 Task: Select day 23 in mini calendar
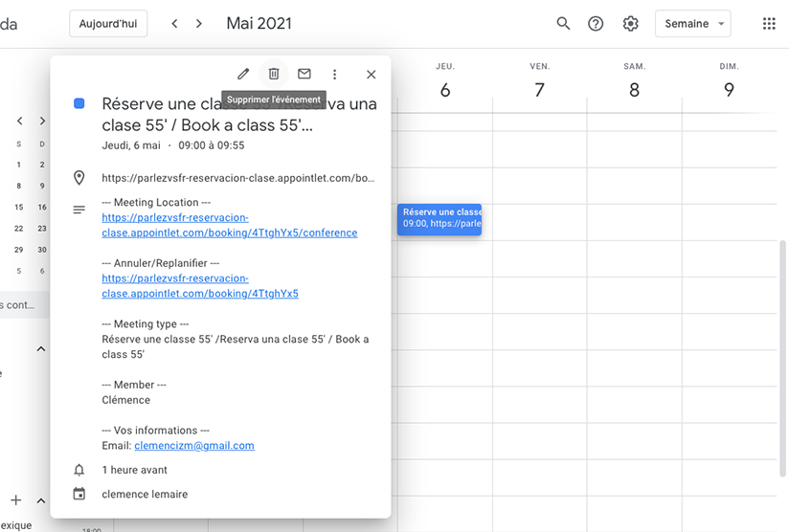click(42, 229)
